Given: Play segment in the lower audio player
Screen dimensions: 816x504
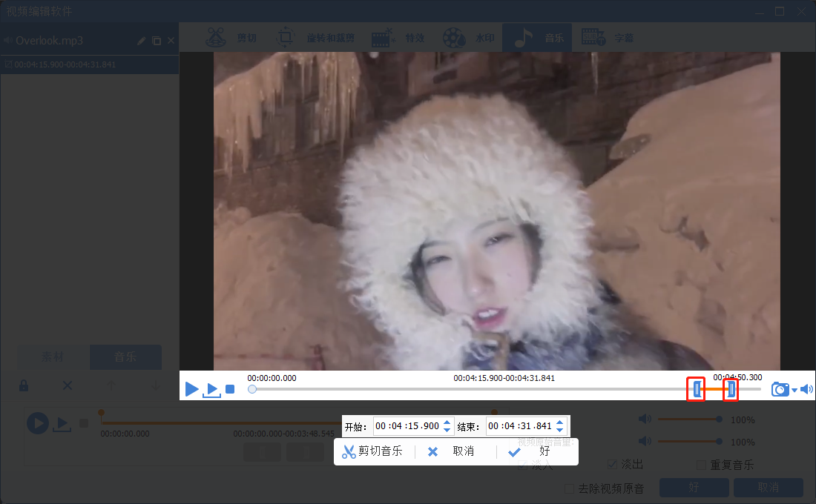Looking at the screenshot, I should click(62, 424).
